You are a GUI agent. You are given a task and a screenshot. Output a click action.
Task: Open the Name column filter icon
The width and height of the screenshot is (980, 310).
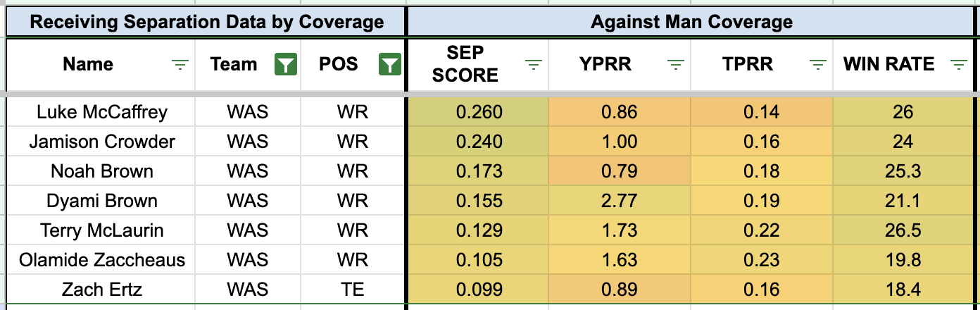(181, 65)
